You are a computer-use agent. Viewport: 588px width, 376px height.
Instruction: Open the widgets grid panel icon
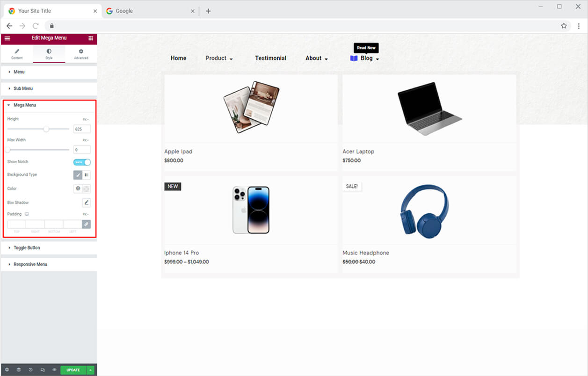point(91,38)
